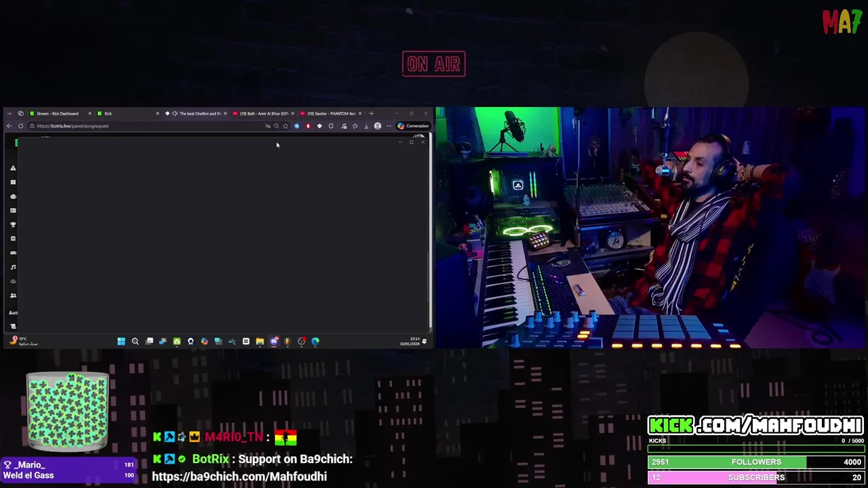Open browser downloads arrow icon
868x488 pixels.
click(x=366, y=126)
